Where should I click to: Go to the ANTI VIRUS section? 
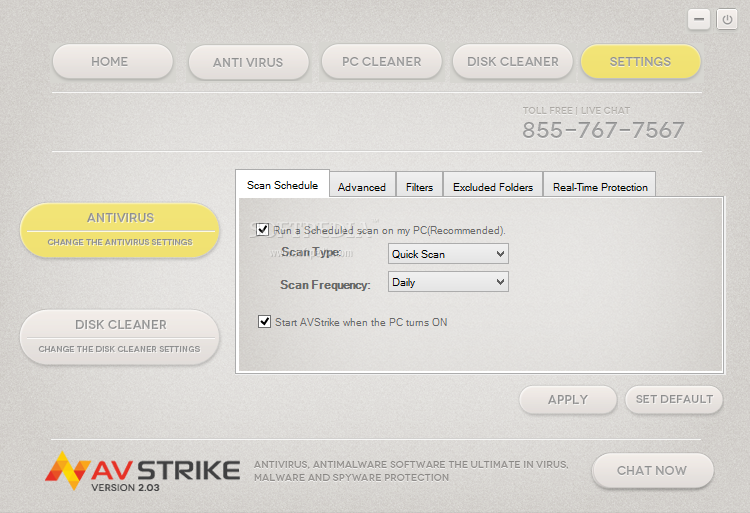248,62
